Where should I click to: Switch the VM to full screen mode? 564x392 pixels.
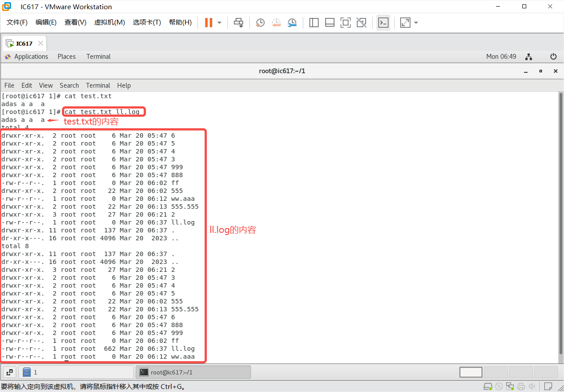[x=345, y=22]
